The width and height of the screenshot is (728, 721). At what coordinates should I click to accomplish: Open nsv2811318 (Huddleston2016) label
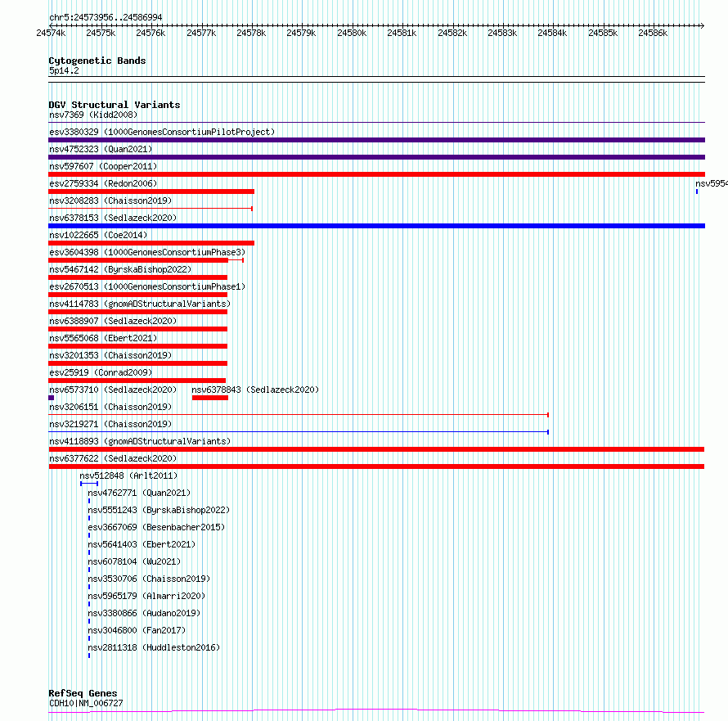pos(154,647)
